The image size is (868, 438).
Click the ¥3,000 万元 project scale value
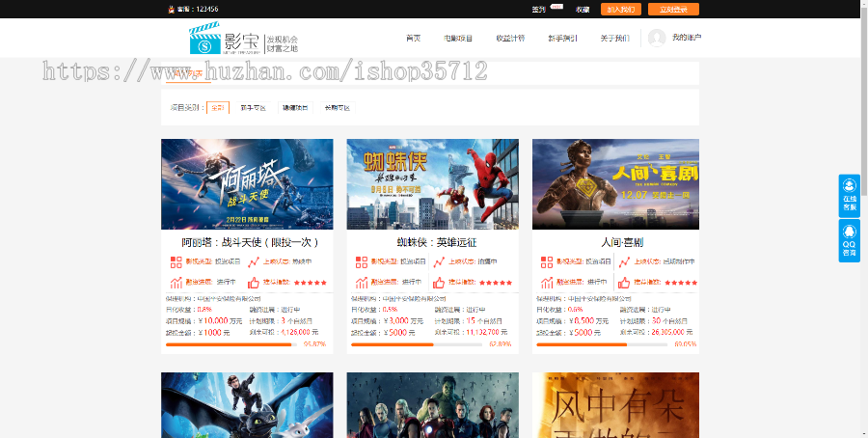point(403,320)
